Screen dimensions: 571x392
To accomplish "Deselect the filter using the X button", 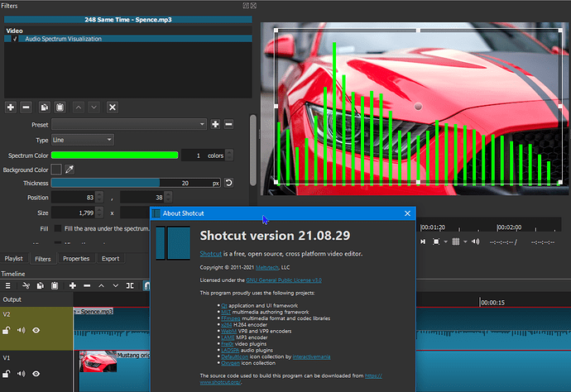I will [x=113, y=108].
